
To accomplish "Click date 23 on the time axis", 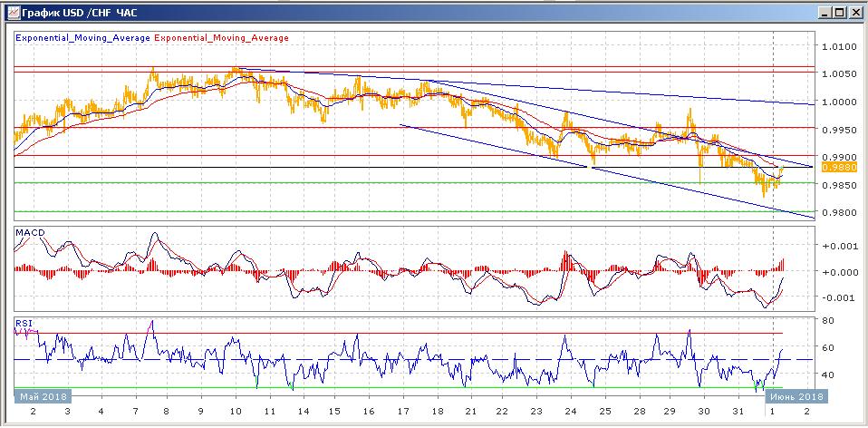I will (x=535, y=412).
